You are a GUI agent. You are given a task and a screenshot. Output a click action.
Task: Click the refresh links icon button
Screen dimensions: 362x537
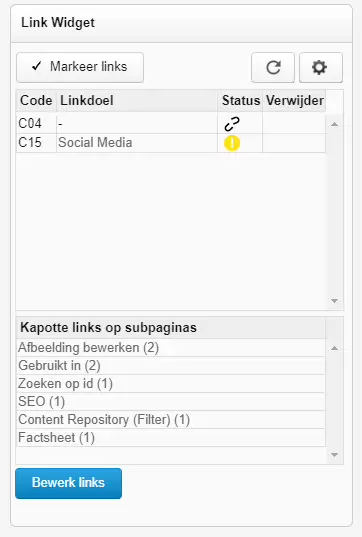tap(273, 67)
